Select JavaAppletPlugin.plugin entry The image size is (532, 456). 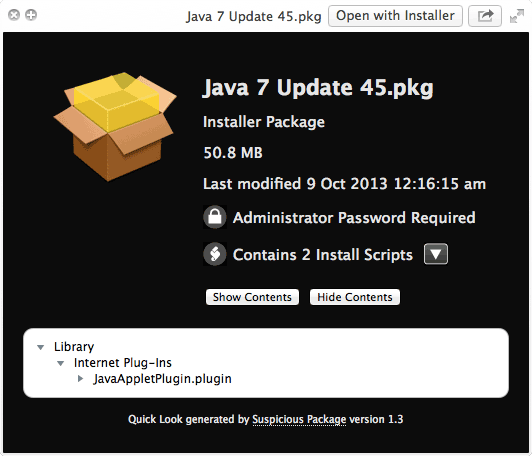pos(163,379)
